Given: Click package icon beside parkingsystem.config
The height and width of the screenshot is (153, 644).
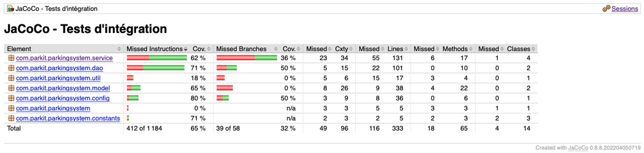Looking at the screenshot, I should tap(11, 98).
